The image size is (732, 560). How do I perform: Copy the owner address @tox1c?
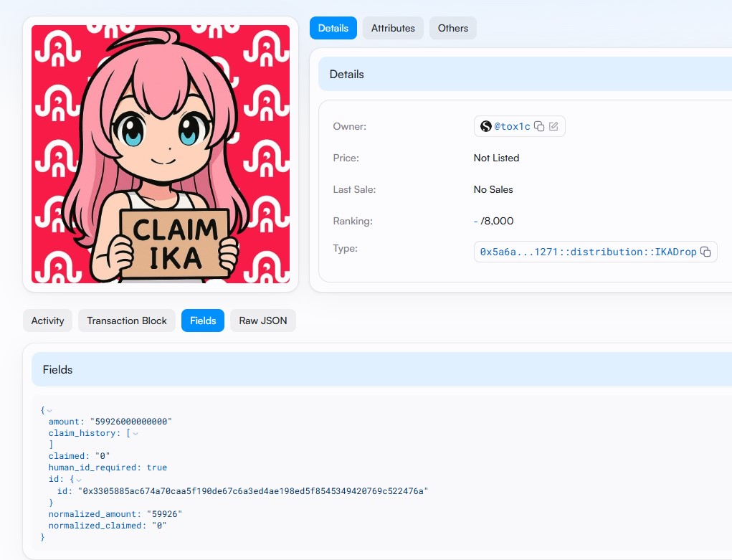click(x=539, y=127)
